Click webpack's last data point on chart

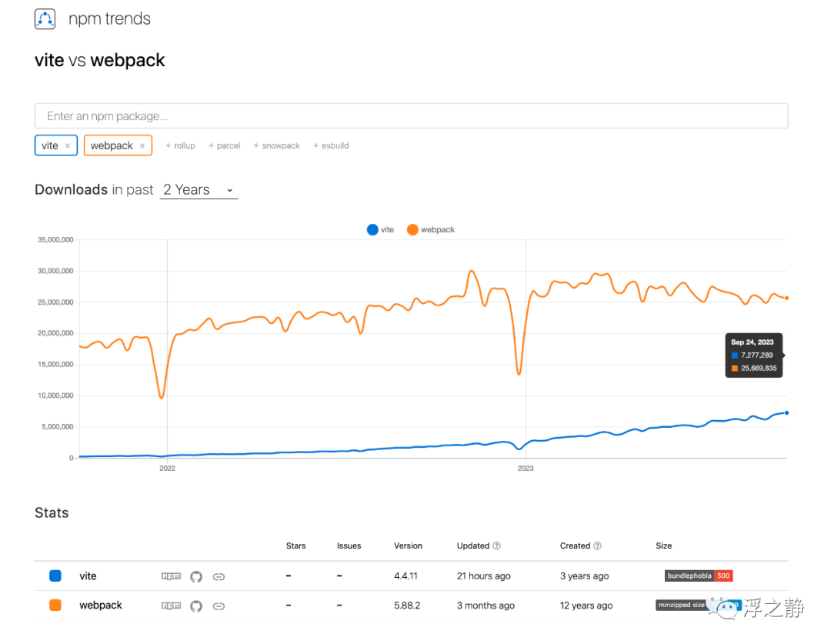click(786, 298)
